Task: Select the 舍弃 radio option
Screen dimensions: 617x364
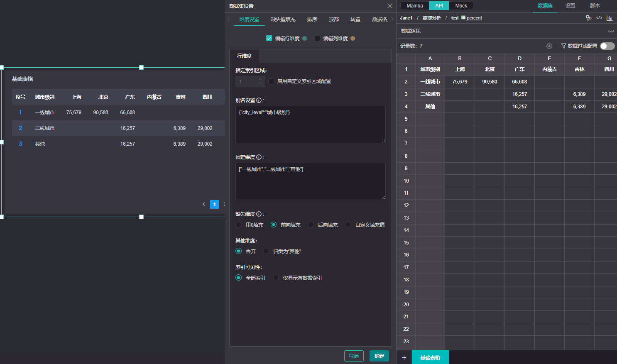Action: [x=238, y=251]
